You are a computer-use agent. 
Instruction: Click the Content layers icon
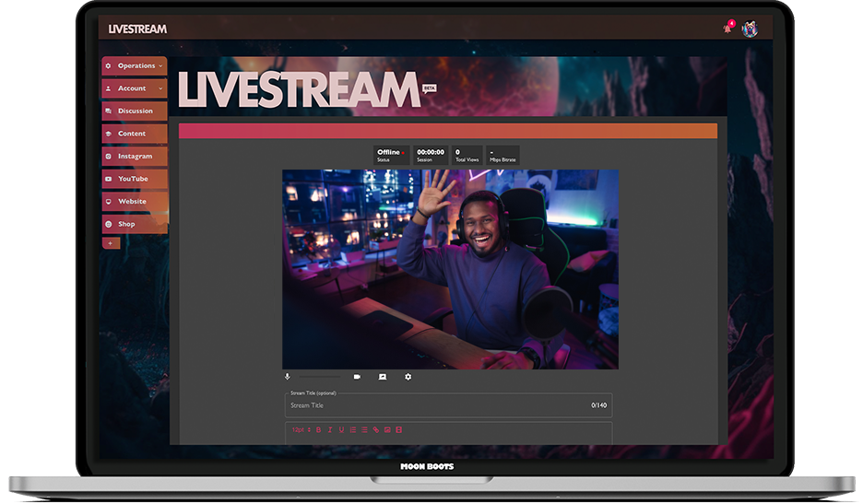(x=109, y=134)
